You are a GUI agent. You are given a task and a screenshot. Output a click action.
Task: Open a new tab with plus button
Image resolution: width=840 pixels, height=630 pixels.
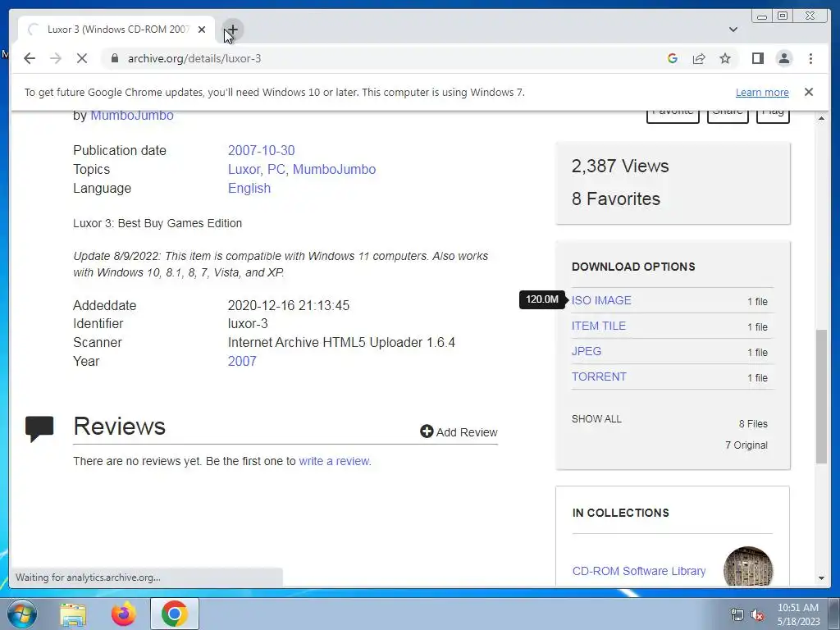pos(232,30)
